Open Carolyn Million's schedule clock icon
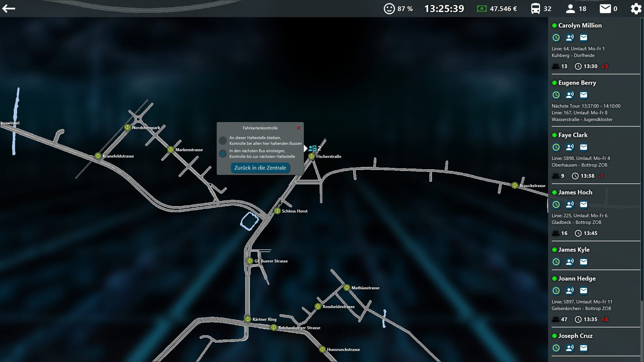 point(556,38)
